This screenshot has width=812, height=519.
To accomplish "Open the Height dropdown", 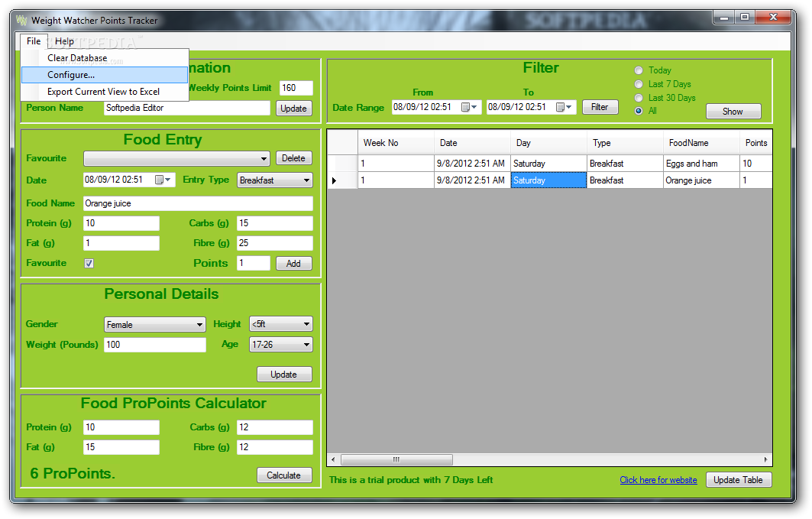I will pyautogui.click(x=280, y=324).
